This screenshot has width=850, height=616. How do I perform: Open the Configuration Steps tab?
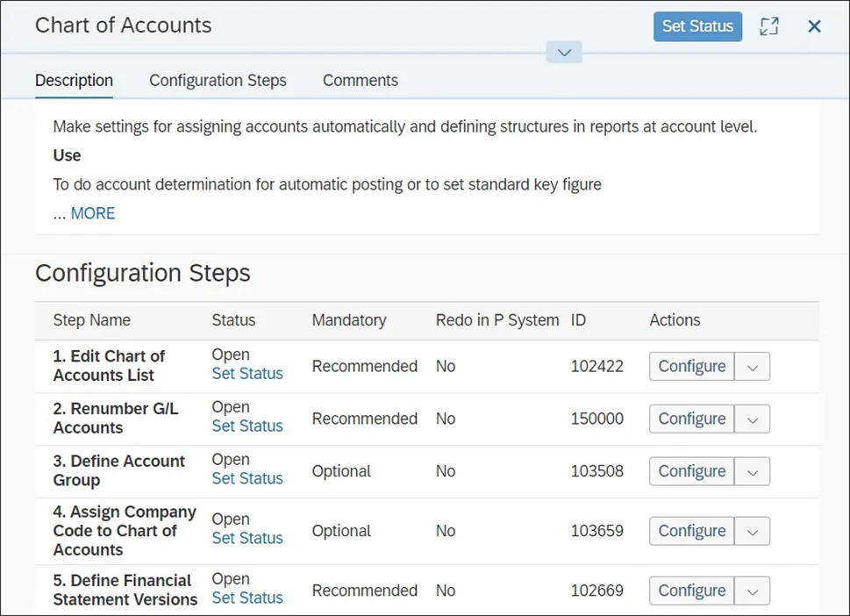[218, 81]
